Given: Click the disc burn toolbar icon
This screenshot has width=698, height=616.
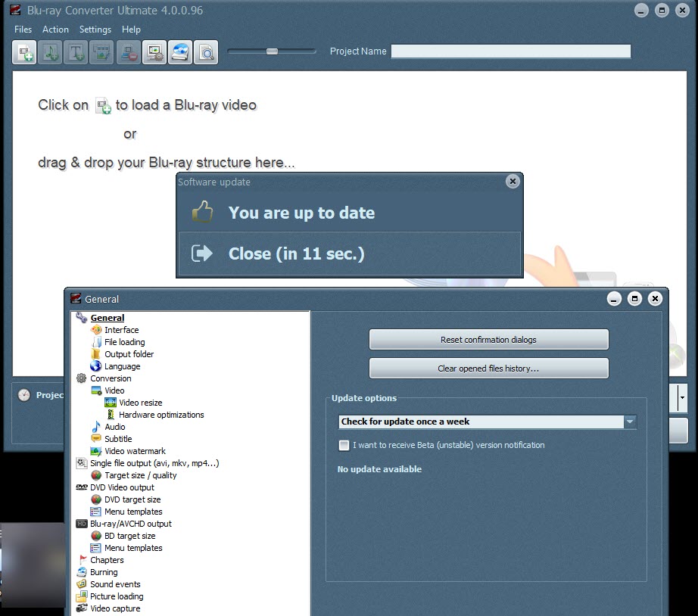Looking at the screenshot, I should pyautogui.click(x=180, y=52).
